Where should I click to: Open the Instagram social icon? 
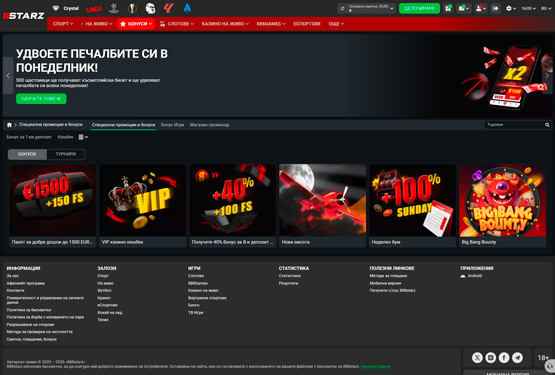point(491,358)
